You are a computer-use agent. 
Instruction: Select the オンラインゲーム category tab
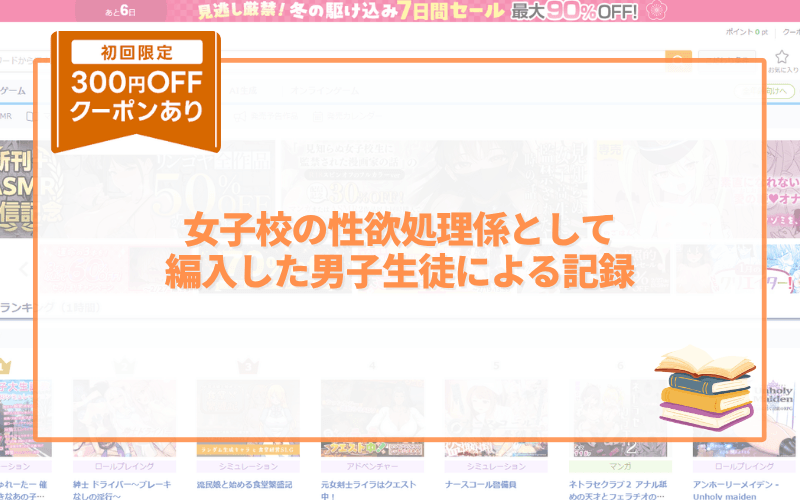324,91
